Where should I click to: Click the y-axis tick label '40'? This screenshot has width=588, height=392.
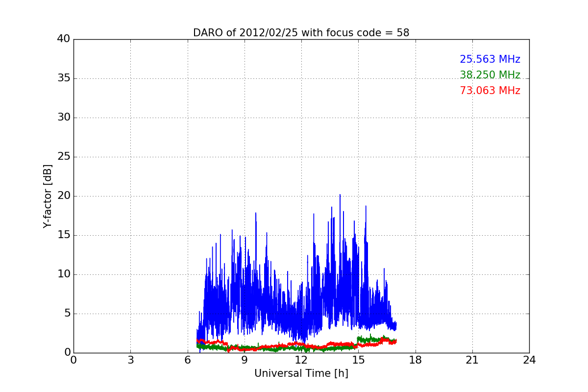64,39
